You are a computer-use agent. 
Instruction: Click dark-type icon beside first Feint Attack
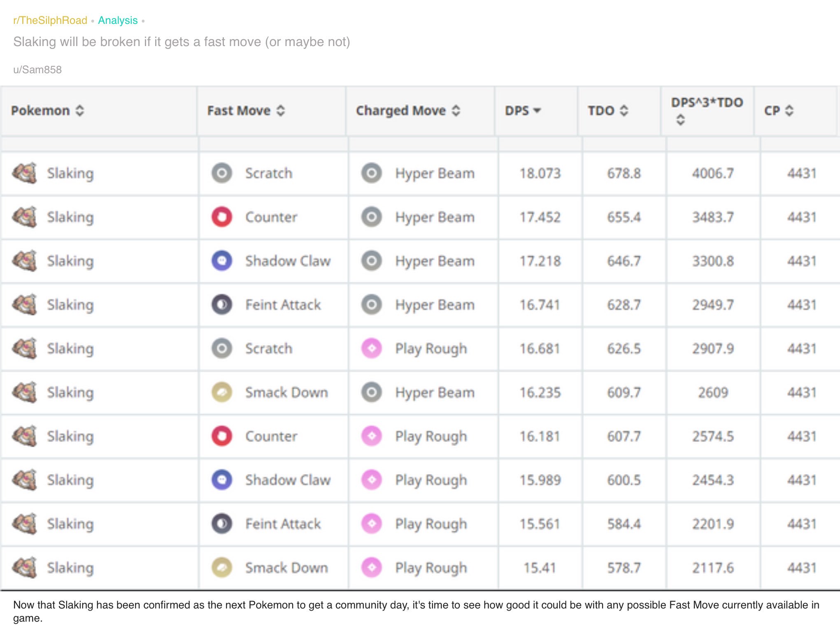[x=222, y=304]
